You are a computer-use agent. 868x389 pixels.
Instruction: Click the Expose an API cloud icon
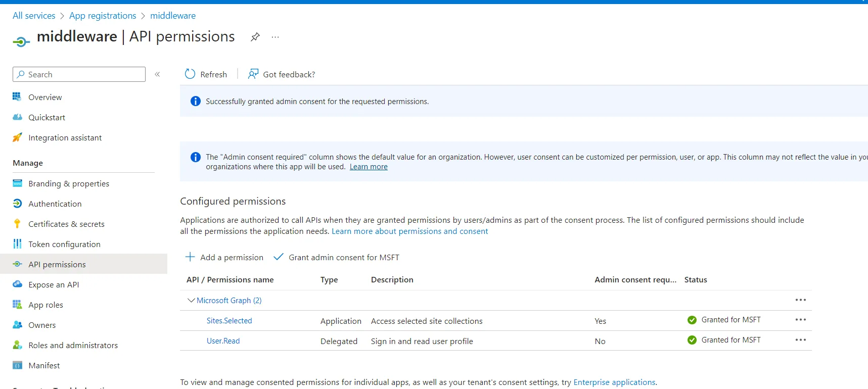pyautogui.click(x=17, y=284)
